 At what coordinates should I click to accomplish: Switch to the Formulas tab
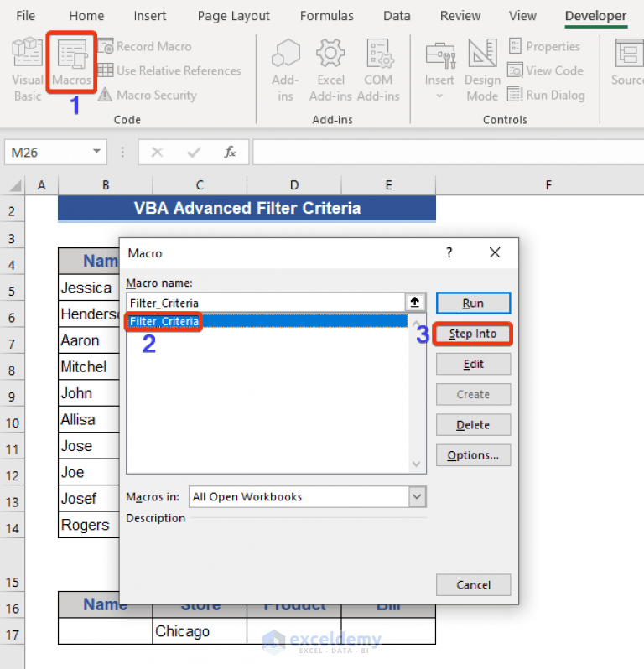coord(327,16)
